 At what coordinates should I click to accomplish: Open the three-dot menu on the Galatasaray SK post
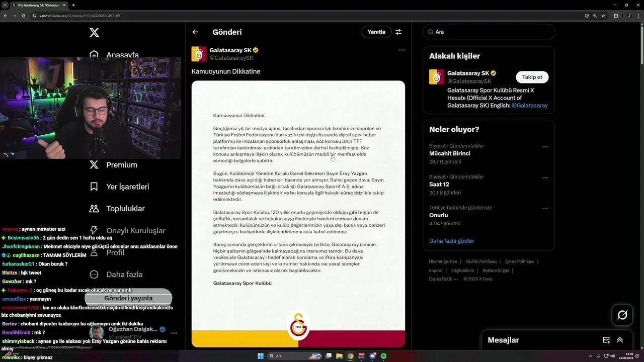click(401, 50)
